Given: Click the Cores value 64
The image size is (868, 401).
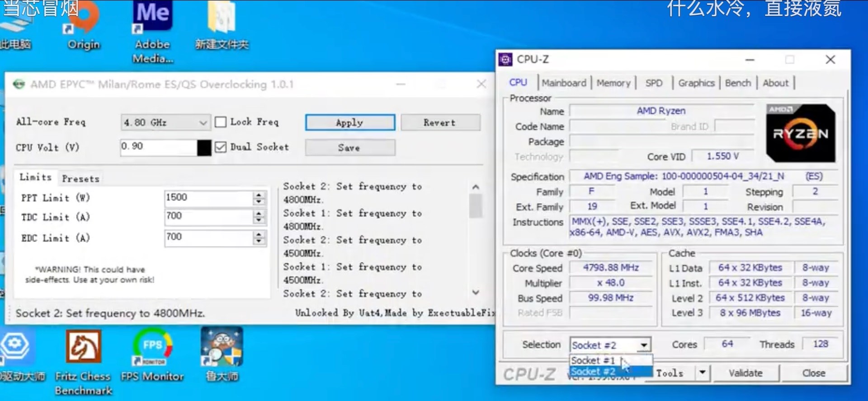Looking at the screenshot, I should coord(727,344).
